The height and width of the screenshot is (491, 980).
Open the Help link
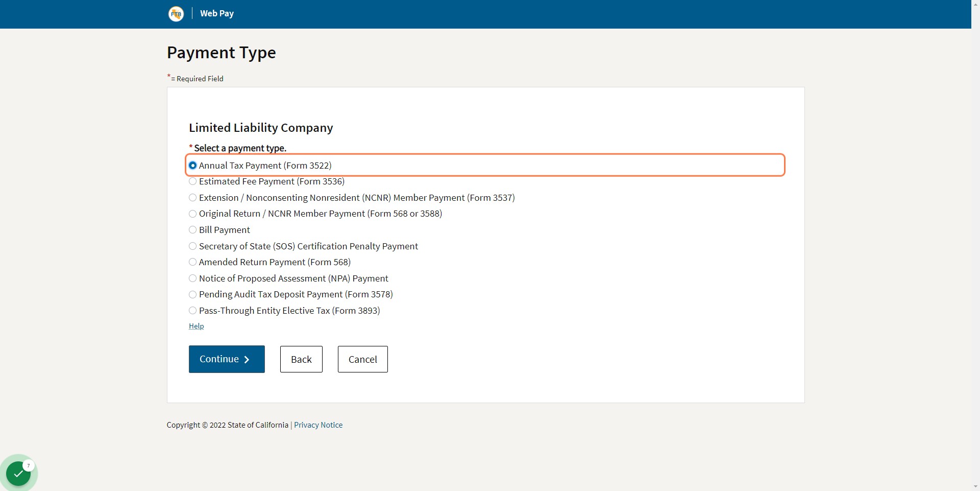click(196, 326)
